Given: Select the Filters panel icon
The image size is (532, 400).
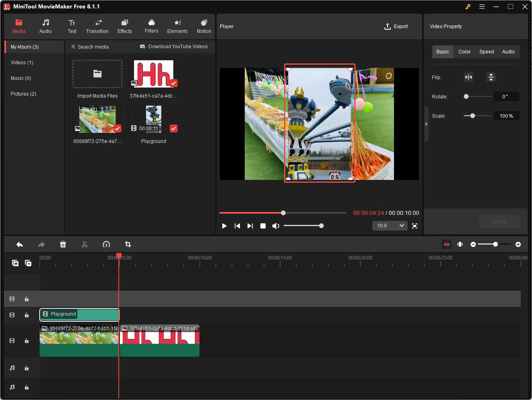Looking at the screenshot, I should pos(151,26).
